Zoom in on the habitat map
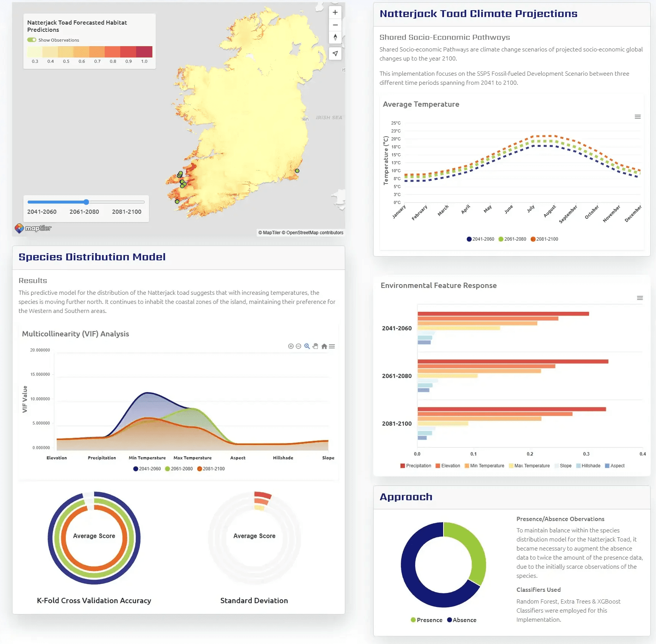The image size is (656, 644). [335, 12]
